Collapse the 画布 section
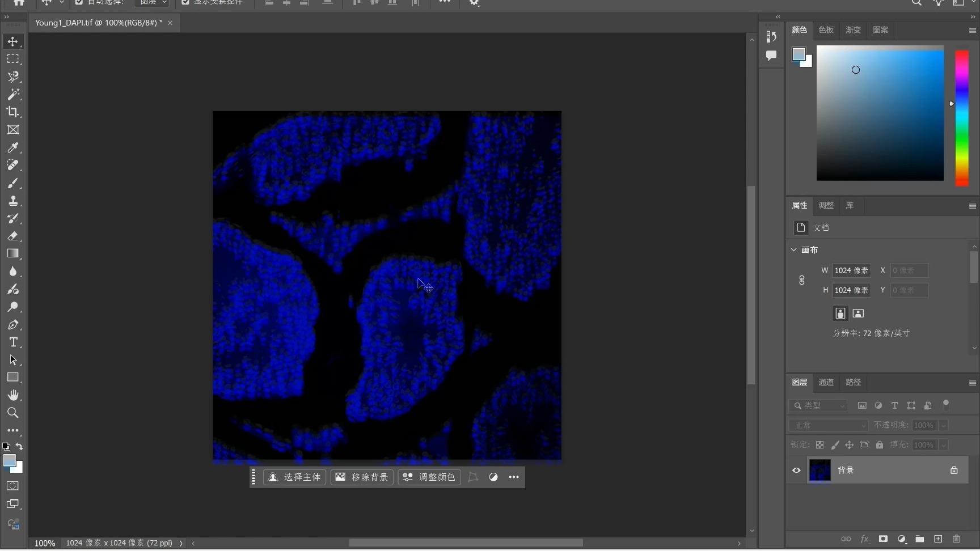The height and width of the screenshot is (551, 980). pyautogui.click(x=794, y=250)
